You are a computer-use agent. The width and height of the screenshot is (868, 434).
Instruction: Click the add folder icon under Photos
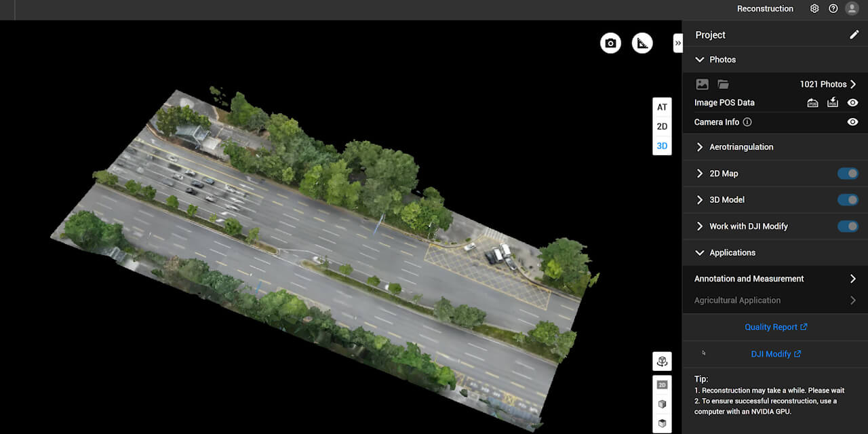coord(723,84)
